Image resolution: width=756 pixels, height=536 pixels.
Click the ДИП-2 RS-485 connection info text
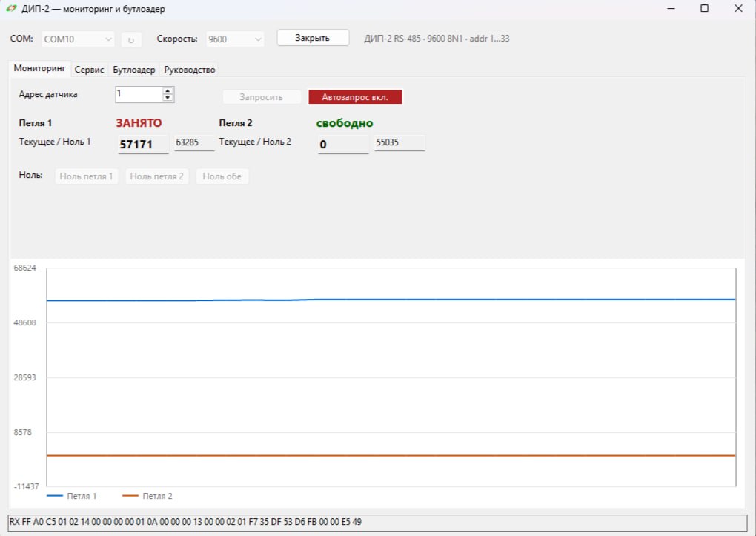click(x=437, y=39)
